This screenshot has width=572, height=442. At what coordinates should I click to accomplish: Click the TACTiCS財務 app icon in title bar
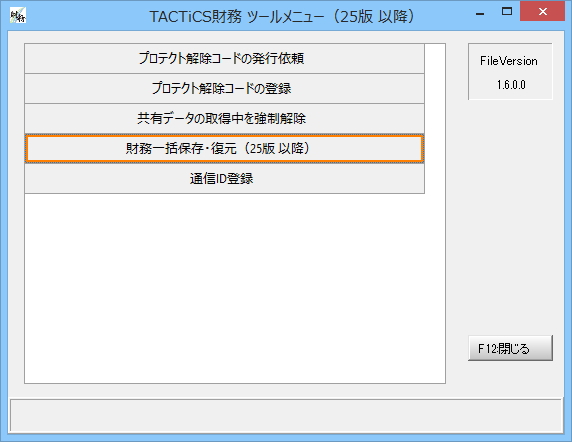[18, 16]
